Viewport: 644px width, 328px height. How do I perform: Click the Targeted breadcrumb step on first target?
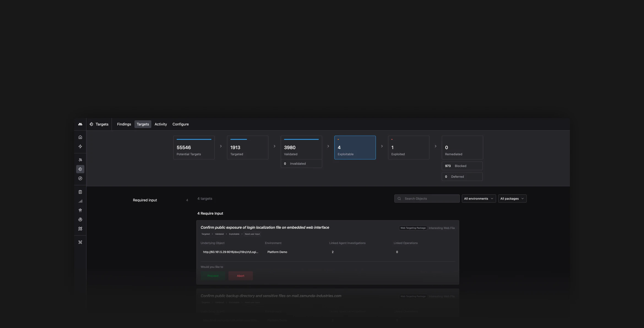point(206,234)
